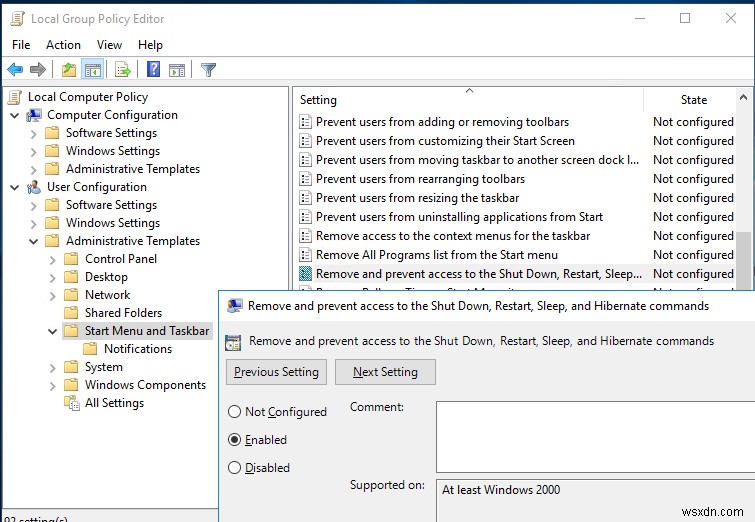Click the Shared Folders folder icon
755x522 pixels.
(x=71, y=313)
